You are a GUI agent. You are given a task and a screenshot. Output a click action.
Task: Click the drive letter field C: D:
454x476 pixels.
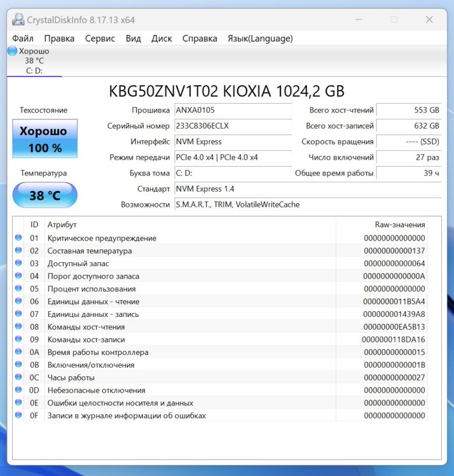coord(233,173)
